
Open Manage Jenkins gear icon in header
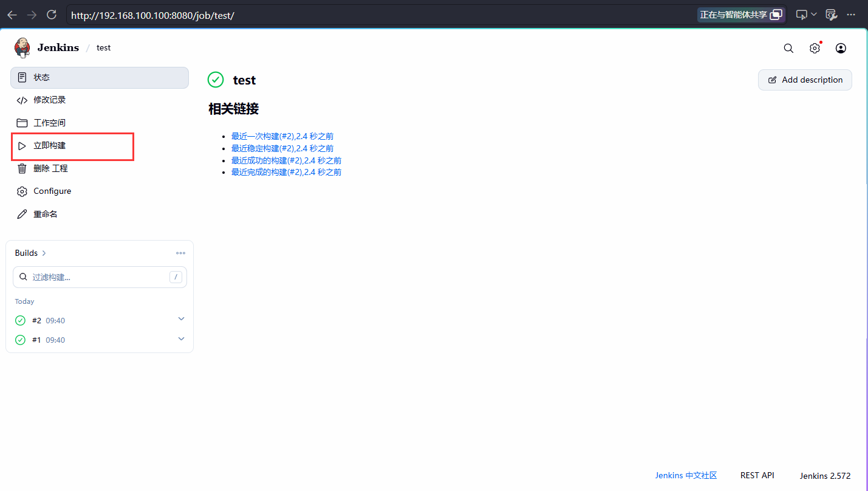tap(815, 49)
